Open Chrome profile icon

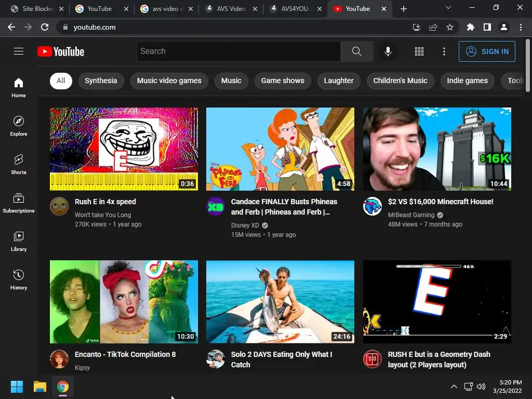504,27
